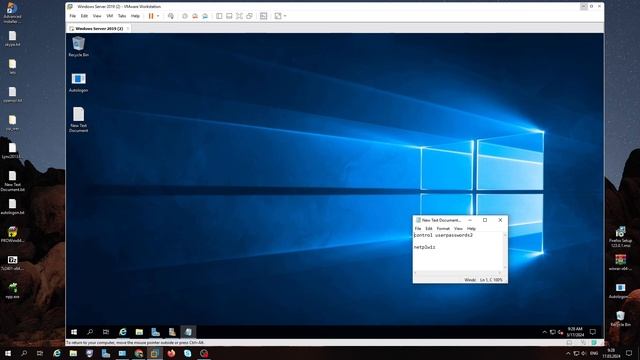Open the VMware File menu
The image size is (640, 360).
73,16
